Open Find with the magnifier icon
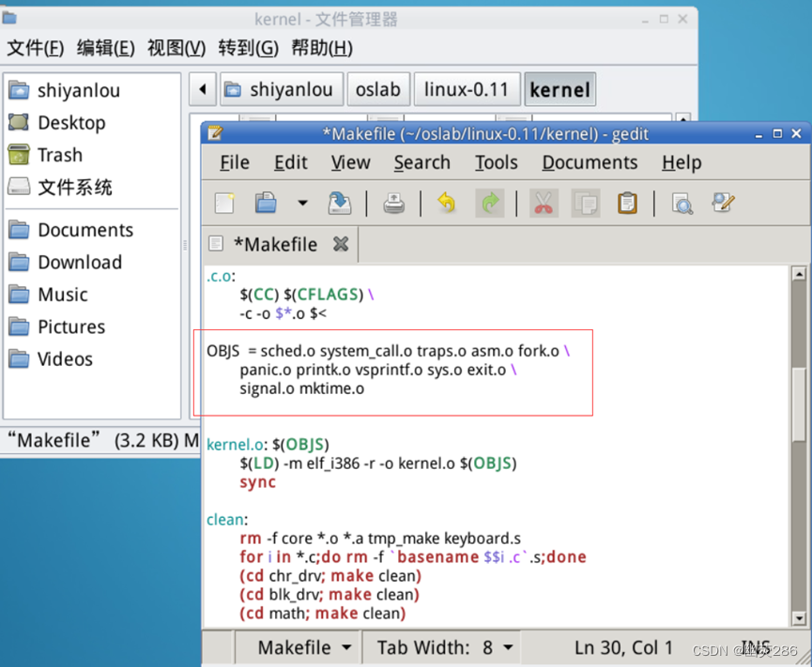812x667 pixels. point(682,203)
